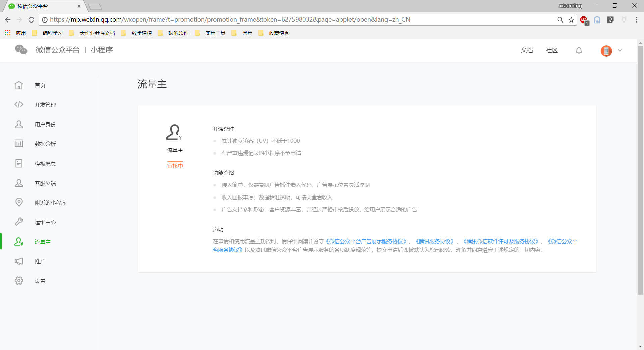Click the 功能介绍 section title

pyautogui.click(x=223, y=173)
